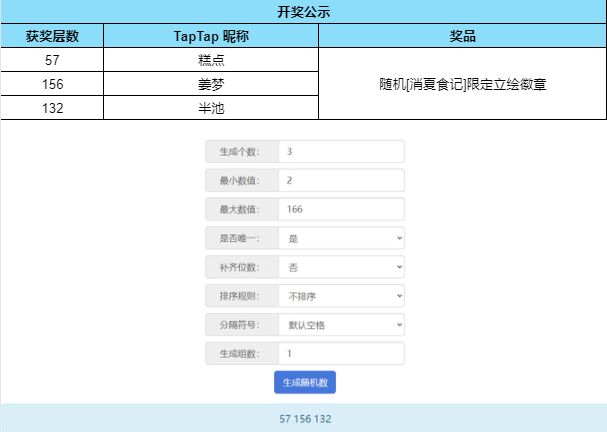The height and width of the screenshot is (432, 607).
Task: Click the nickname cell 姜梦
Action: click(211, 84)
